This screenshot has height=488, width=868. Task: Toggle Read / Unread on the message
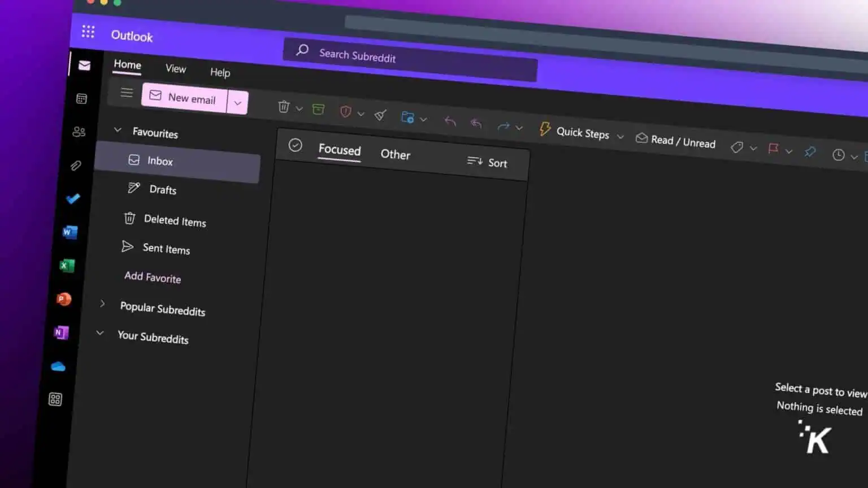pos(676,141)
